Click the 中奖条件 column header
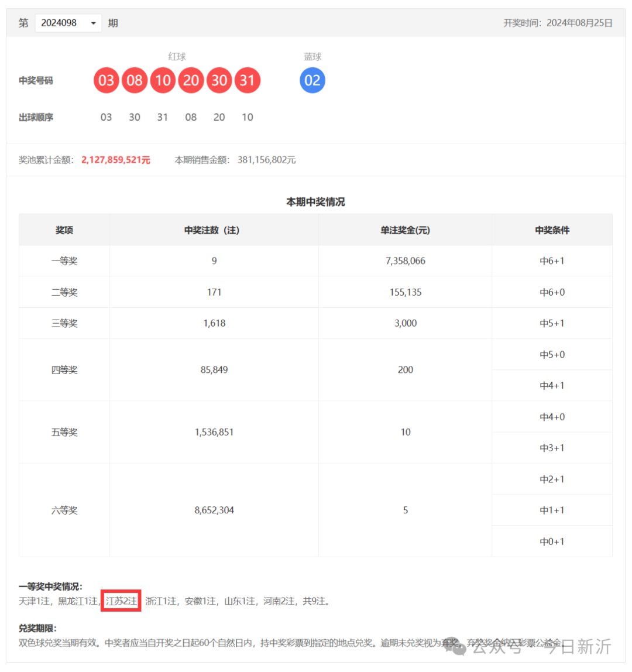Image resolution: width=632 pixels, height=672 pixels. tap(552, 230)
